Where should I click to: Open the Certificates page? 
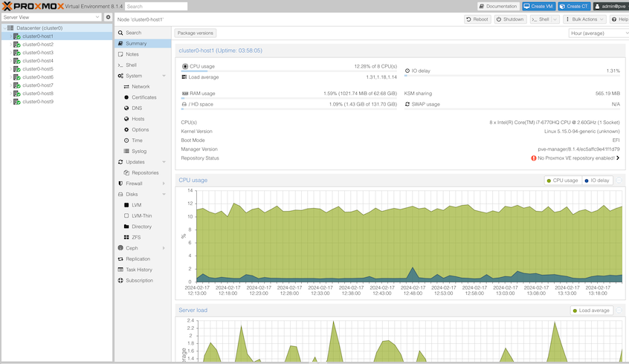(143, 97)
